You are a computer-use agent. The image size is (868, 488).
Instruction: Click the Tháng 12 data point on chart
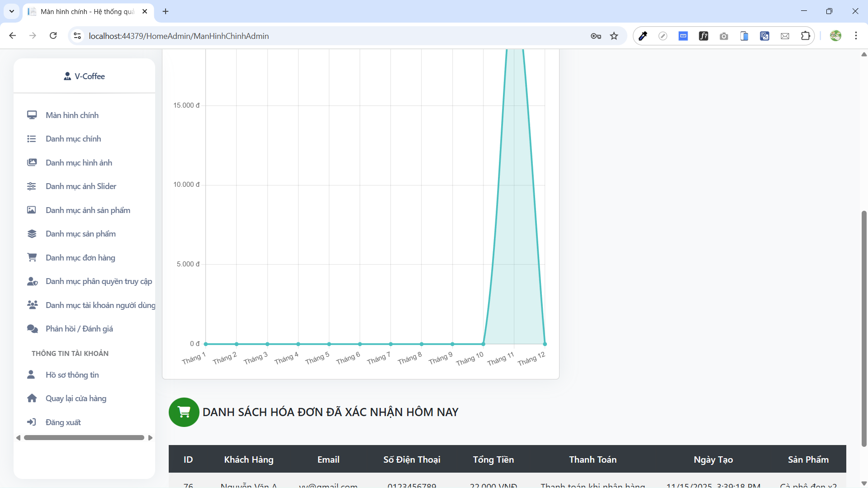(545, 344)
